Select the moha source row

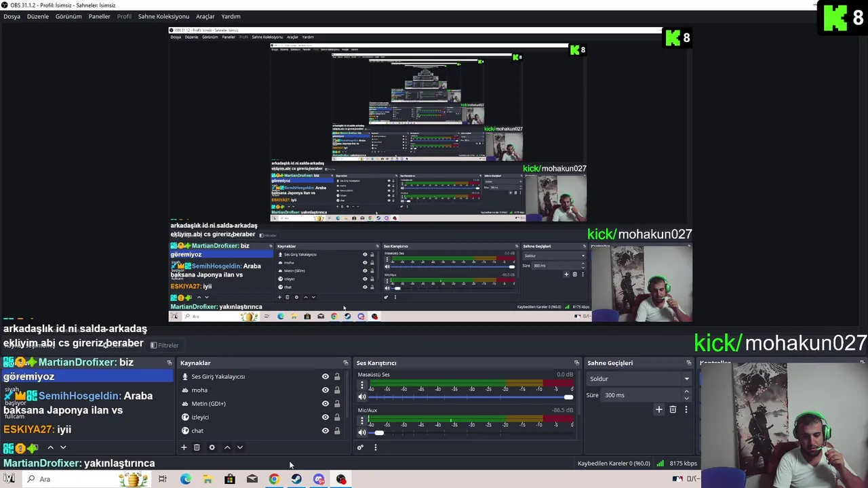(x=261, y=390)
